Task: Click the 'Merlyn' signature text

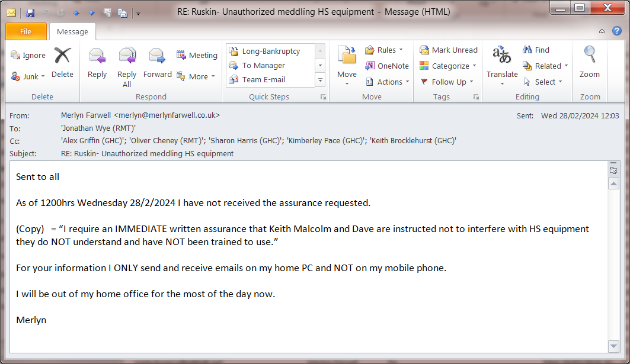Action: 31,320
